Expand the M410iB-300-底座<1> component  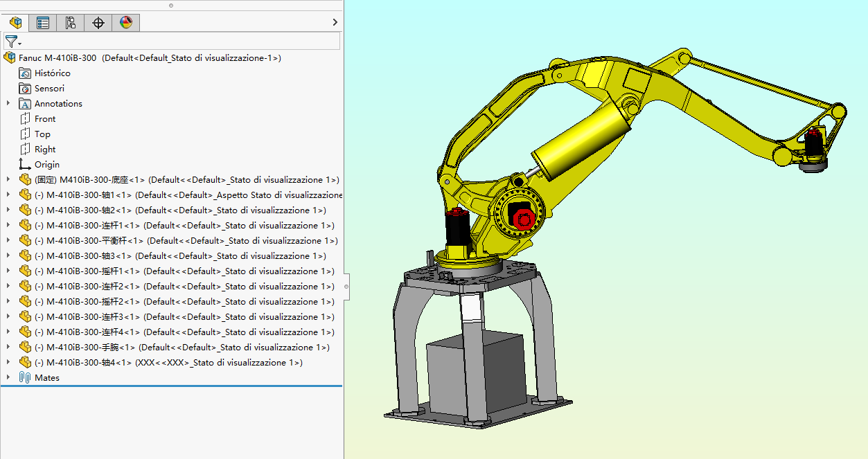coord(8,179)
